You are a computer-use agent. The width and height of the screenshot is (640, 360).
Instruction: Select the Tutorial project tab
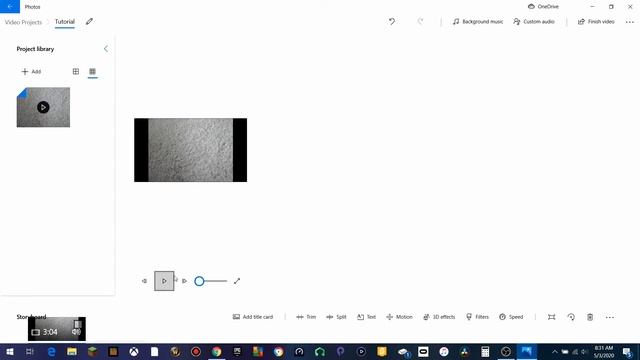click(65, 22)
